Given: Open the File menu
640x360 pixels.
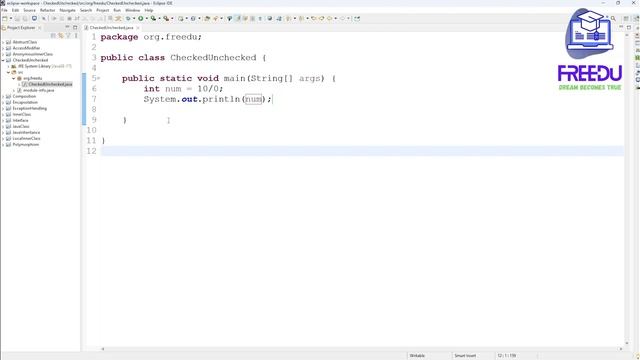Looking at the screenshot, I should (4, 10).
